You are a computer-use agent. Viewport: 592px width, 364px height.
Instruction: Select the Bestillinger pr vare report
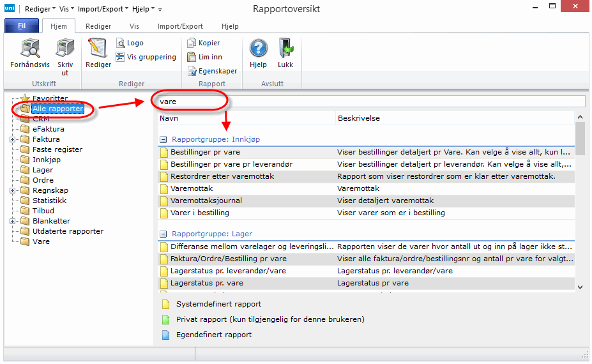click(204, 153)
